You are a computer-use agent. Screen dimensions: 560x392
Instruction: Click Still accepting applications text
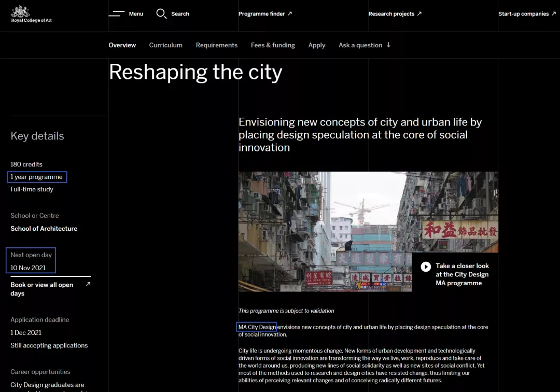pos(49,345)
